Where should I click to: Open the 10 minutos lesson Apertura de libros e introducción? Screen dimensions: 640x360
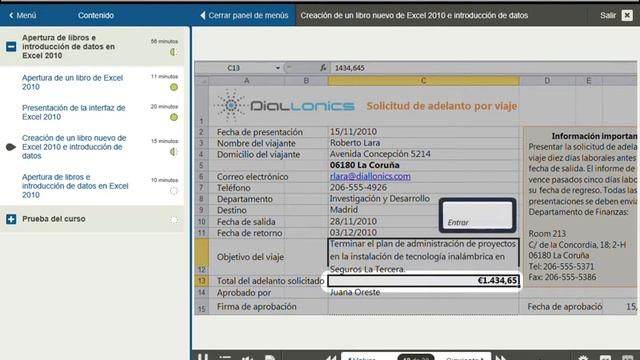pyautogui.click(x=75, y=186)
